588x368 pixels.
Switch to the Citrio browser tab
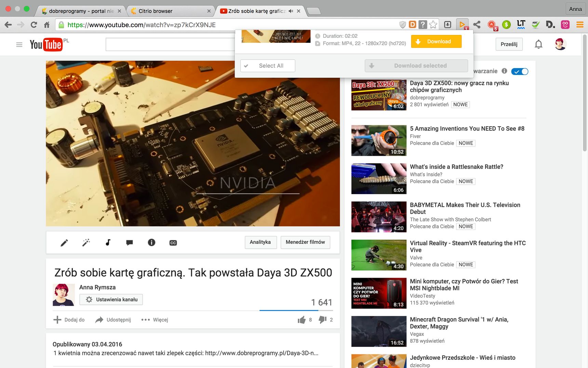(169, 11)
